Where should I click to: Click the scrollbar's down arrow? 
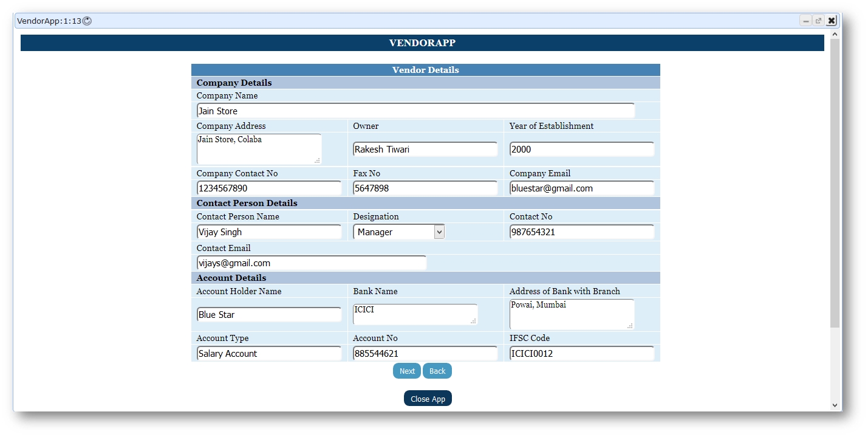coord(835,405)
